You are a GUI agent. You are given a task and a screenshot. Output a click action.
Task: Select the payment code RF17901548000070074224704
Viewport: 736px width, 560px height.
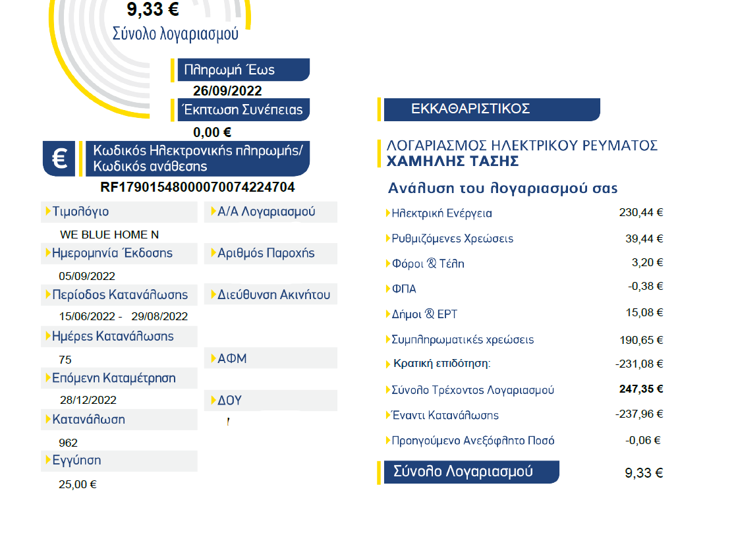coord(198,187)
